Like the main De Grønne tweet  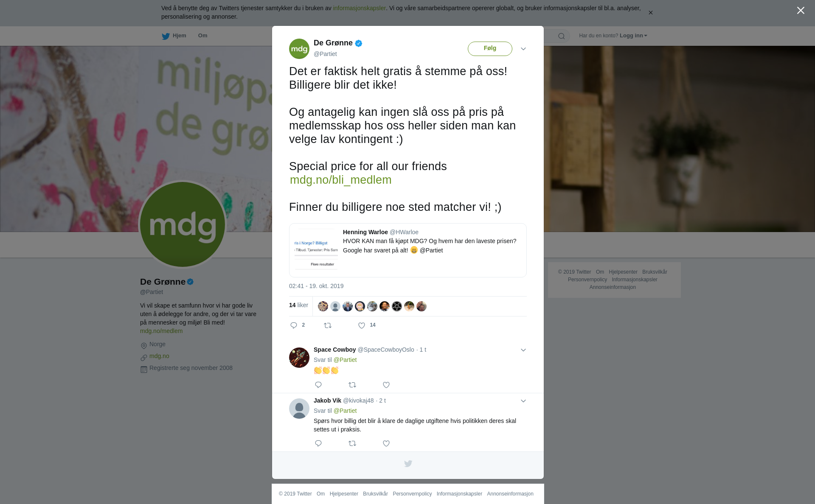coord(362,325)
